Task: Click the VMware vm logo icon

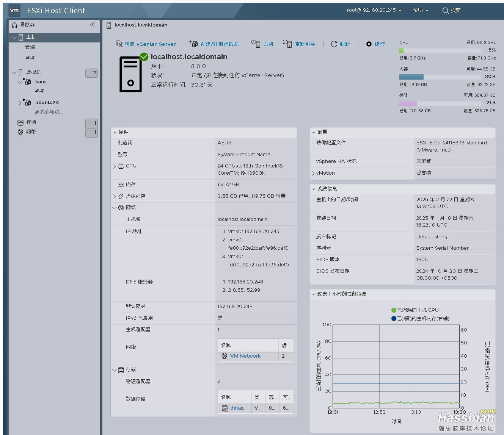Action: pos(14,11)
